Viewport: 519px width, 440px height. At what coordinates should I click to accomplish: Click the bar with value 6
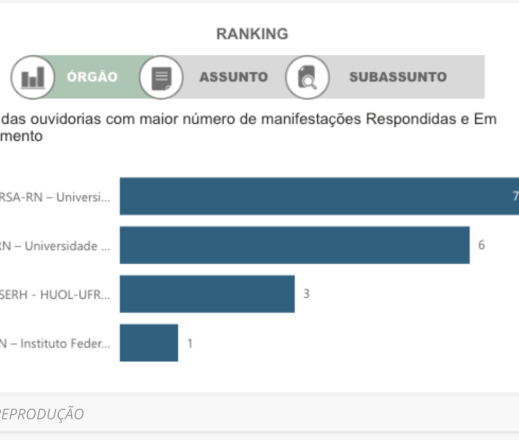pyautogui.click(x=295, y=245)
